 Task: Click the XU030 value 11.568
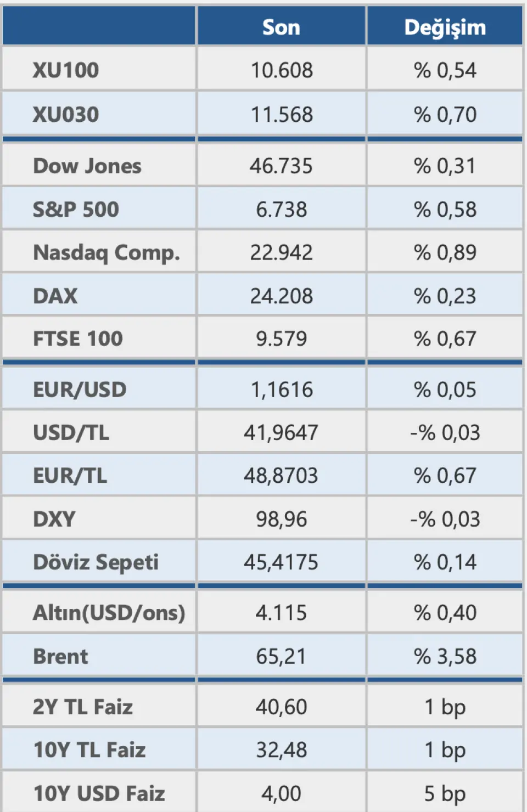click(281, 115)
